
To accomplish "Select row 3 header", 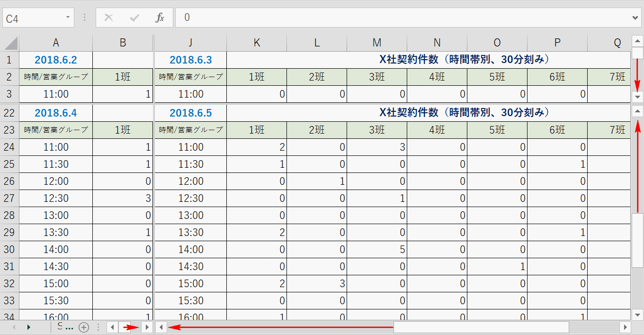I will click(x=9, y=94).
